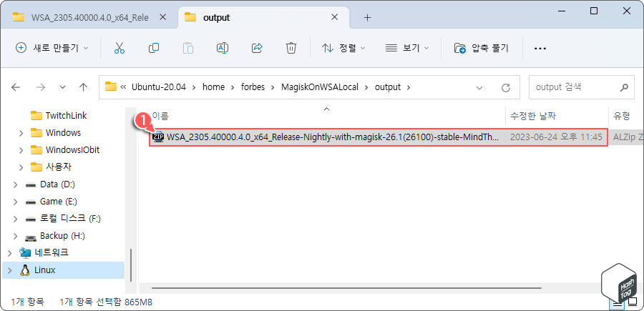The width and height of the screenshot is (644, 311).
Task: Share the selected zip file
Action: [257, 48]
